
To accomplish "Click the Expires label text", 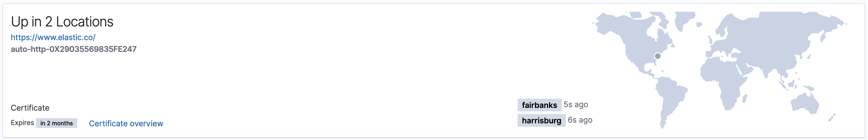I will pyautogui.click(x=22, y=123).
